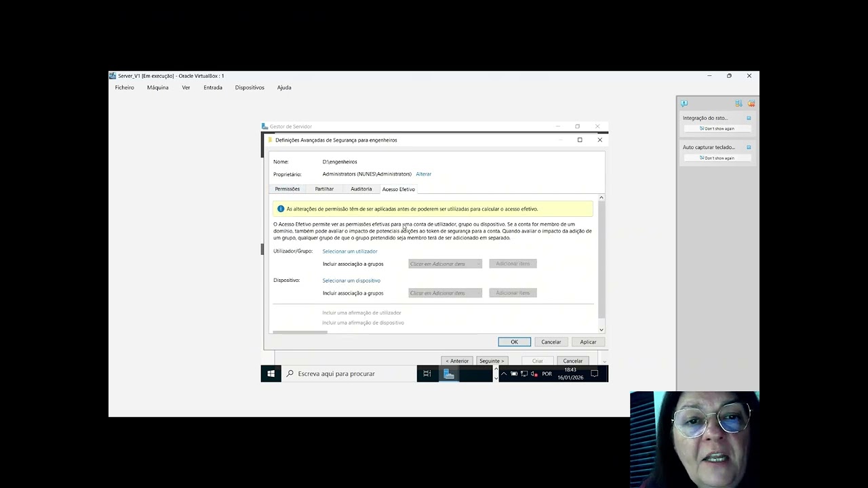Click the Alterar owner link
The width and height of the screenshot is (868, 488).
pyautogui.click(x=424, y=174)
